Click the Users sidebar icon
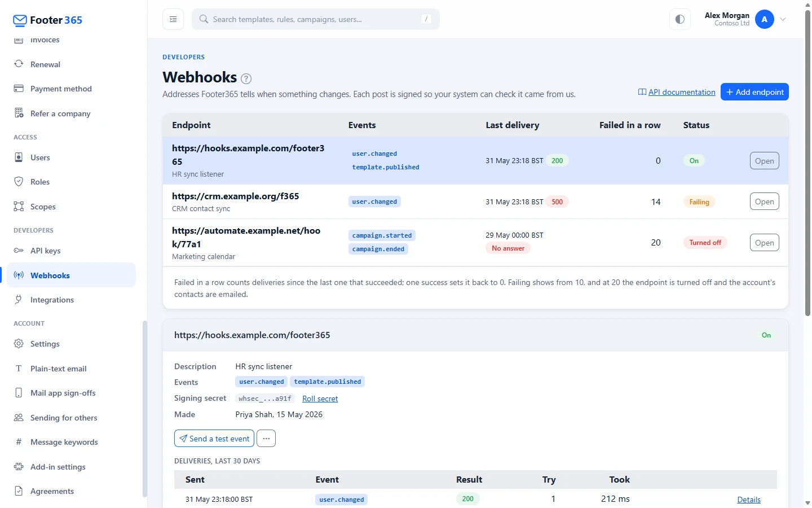The width and height of the screenshot is (812, 508). (x=19, y=157)
